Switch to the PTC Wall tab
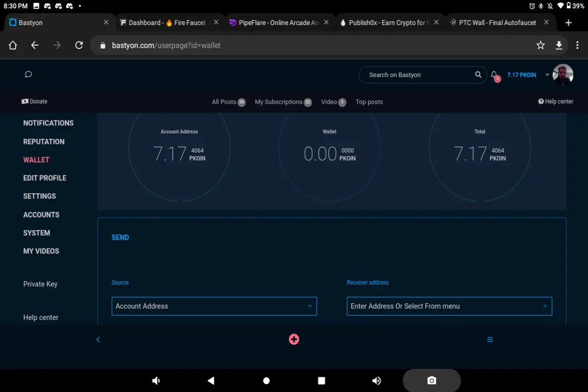This screenshot has height=392, width=588. coord(500,23)
